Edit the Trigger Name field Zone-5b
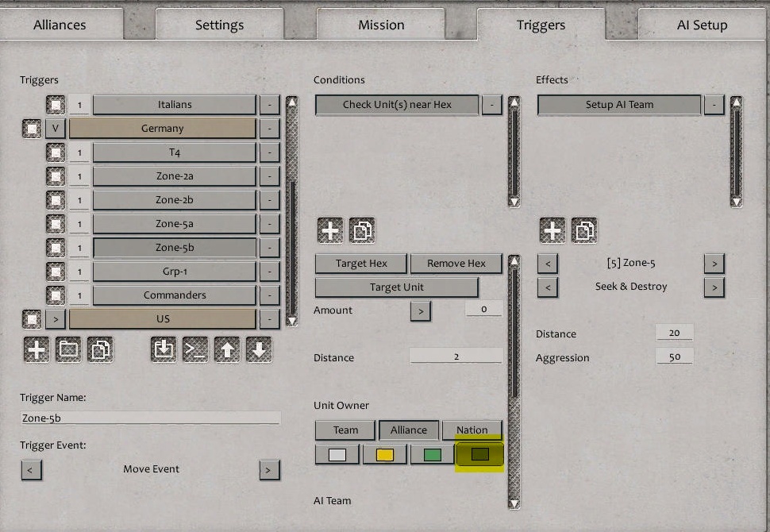This screenshot has width=770, height=532. click(150, 418)
